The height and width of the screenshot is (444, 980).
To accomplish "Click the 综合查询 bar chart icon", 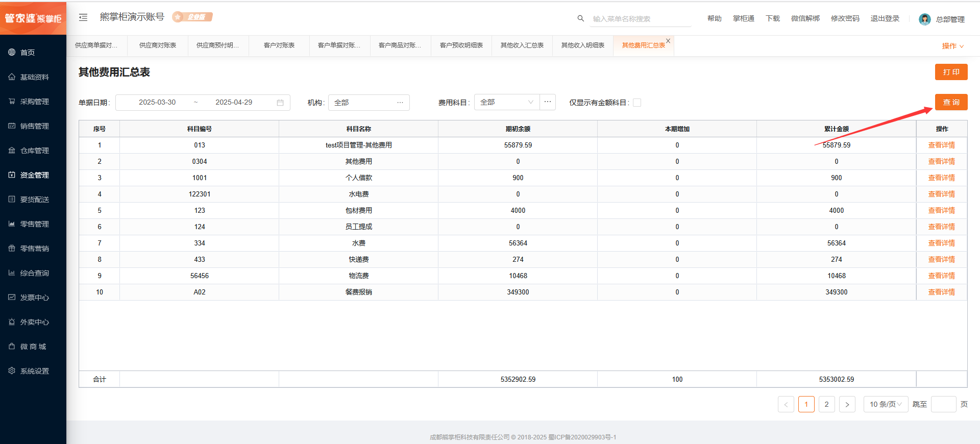I will (x=12, y=273).
